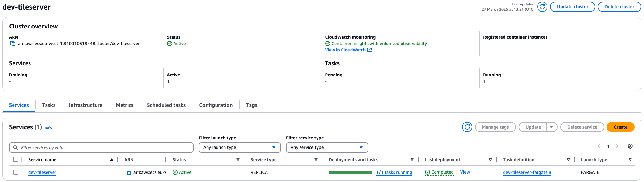
Task: Click Container Insights with enhanced observability text
Action: pyautogui.click(x=379, y=44)
